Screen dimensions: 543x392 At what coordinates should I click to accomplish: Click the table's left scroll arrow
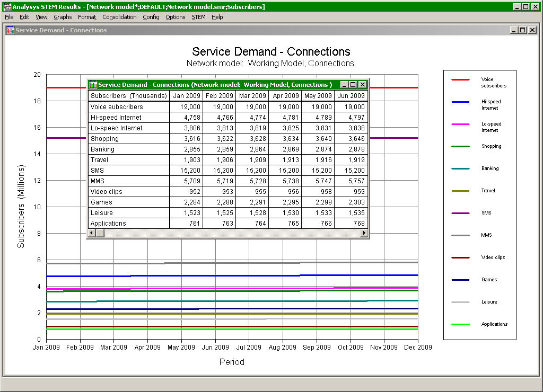tap(91, 233)
